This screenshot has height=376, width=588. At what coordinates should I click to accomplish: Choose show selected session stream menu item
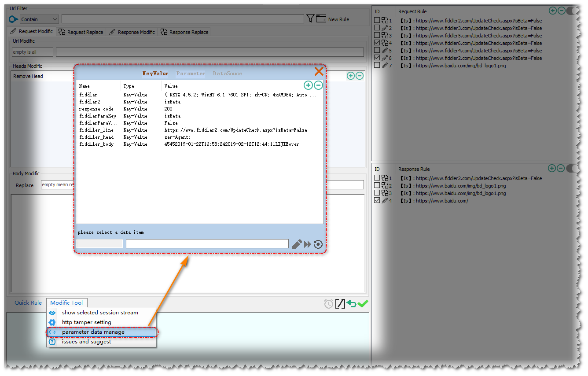pos(101,313)
